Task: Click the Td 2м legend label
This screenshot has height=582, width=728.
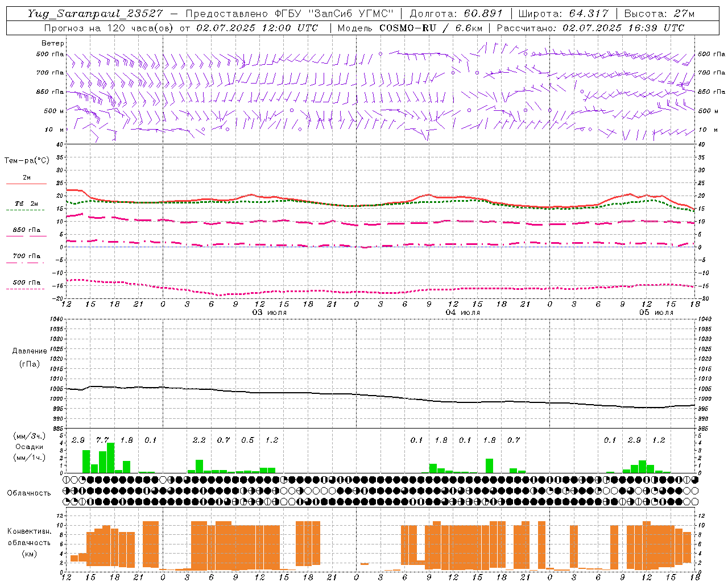Action: pos(26,203)
